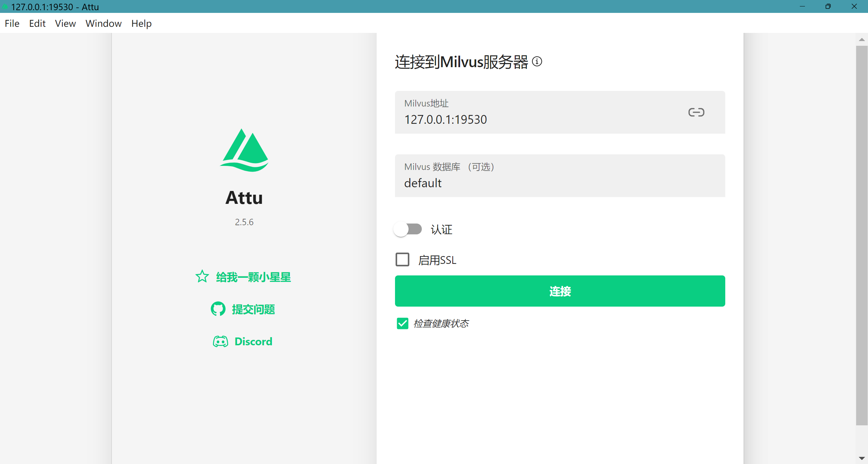Enable the 启用SSL checkbox
Screen dimensions: 868x464
coord(402,259)
